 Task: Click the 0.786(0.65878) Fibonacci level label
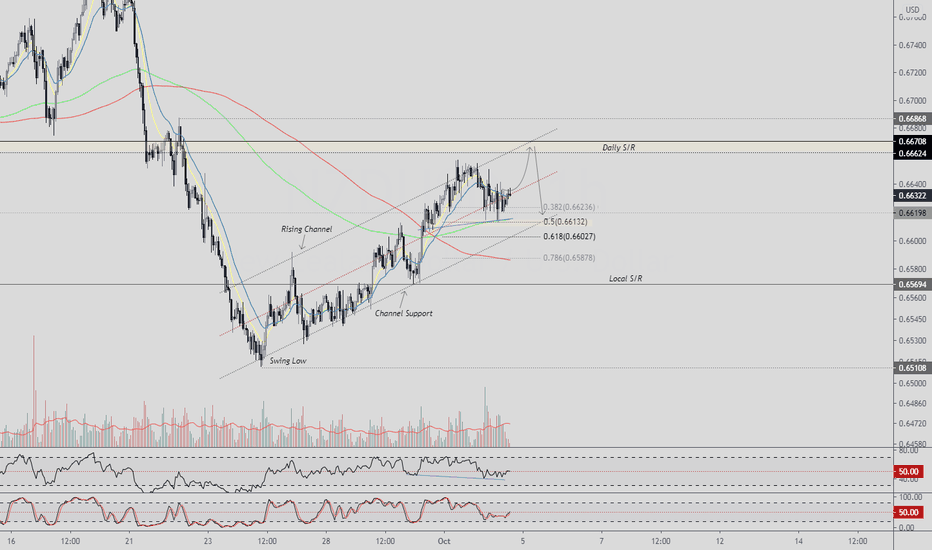[569, 258]
